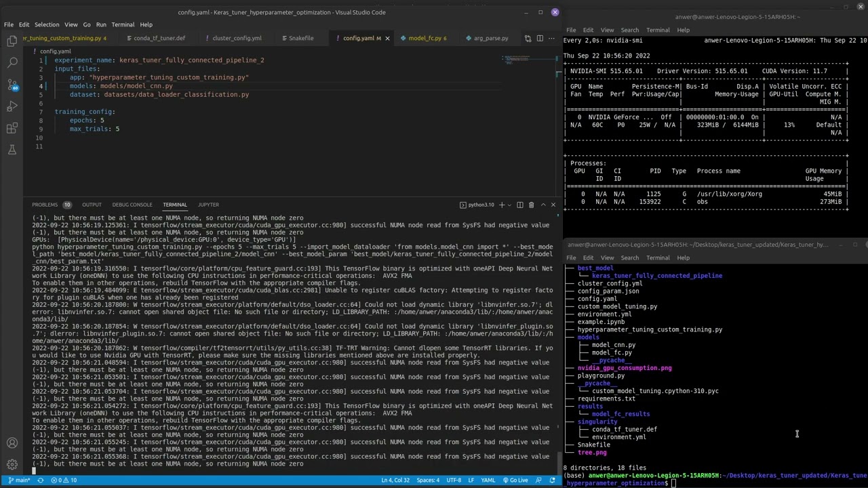Open the Search view in activity bar
Screen dimensions: 868x488
[x=12, y=63]
